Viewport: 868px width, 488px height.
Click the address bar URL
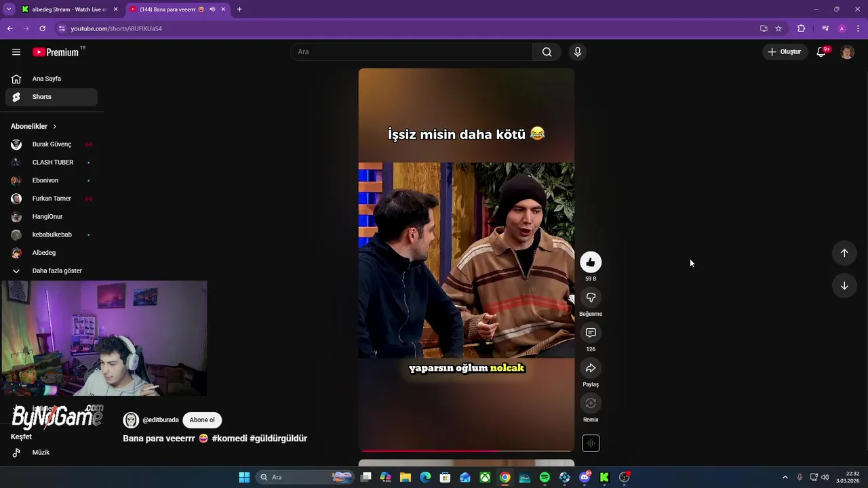(116, 28)
